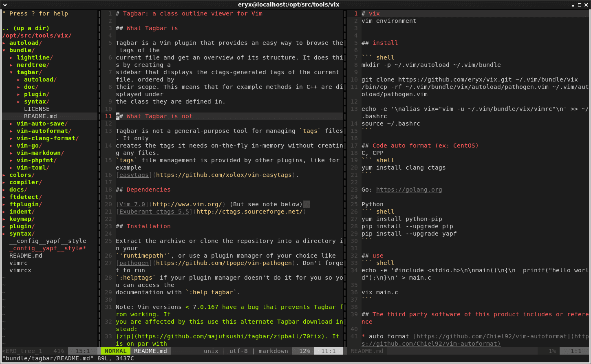
Task: Click the '## Dependencies' heading
Action: [143, 190]
